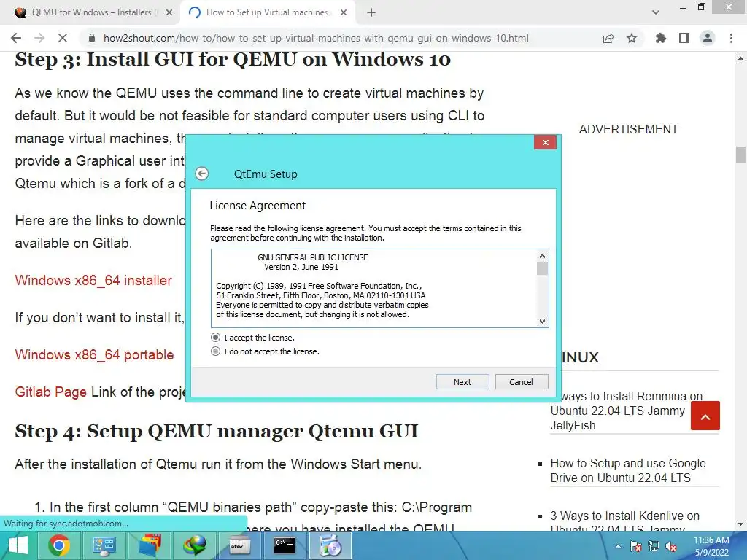Screen dimensions: 747x560
Task: Open volume tray icon
Action: click(671, 546)
